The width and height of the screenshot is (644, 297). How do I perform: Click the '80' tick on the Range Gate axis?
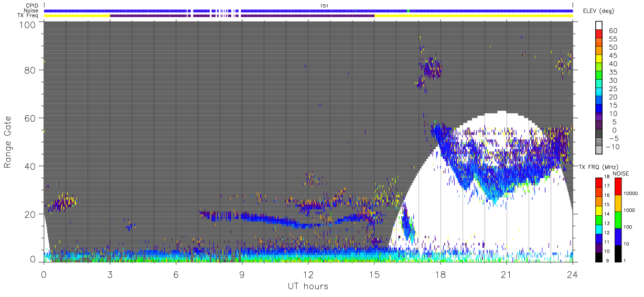click(30, 70)
